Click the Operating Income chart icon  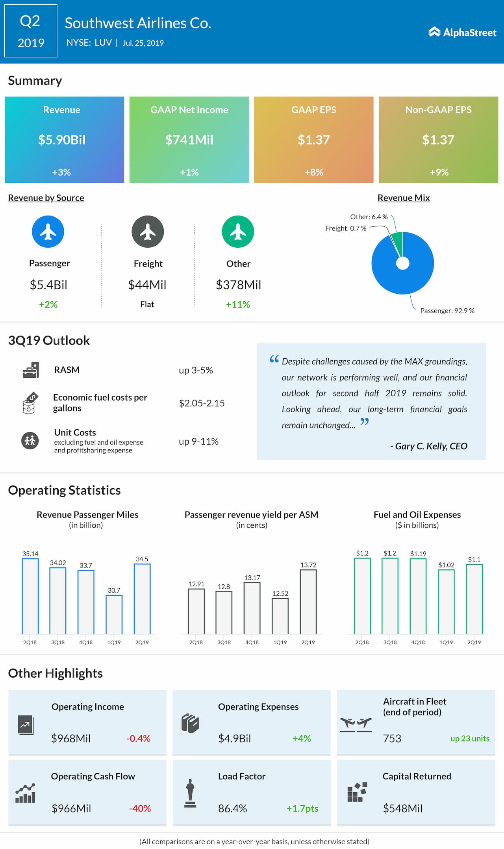pos(26,725)
